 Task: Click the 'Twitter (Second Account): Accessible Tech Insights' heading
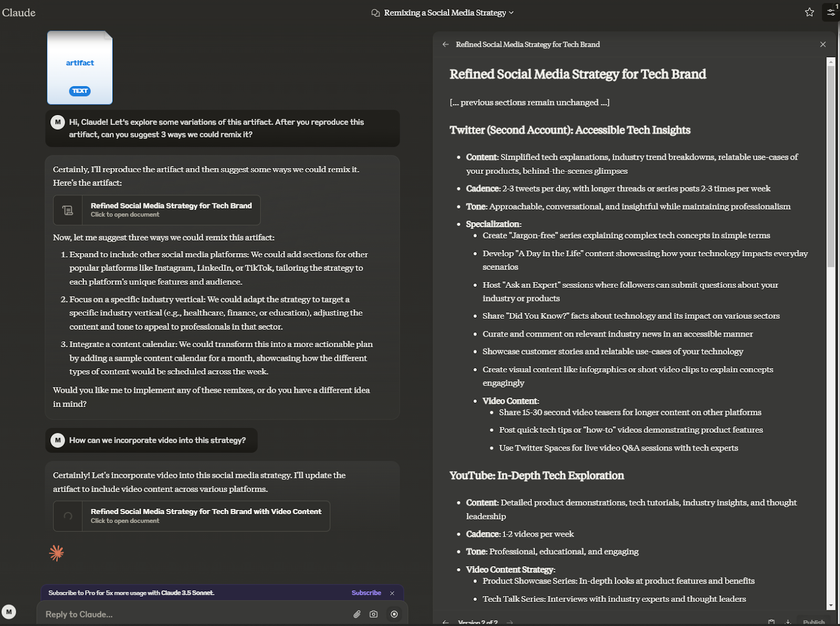pos(570,130)
